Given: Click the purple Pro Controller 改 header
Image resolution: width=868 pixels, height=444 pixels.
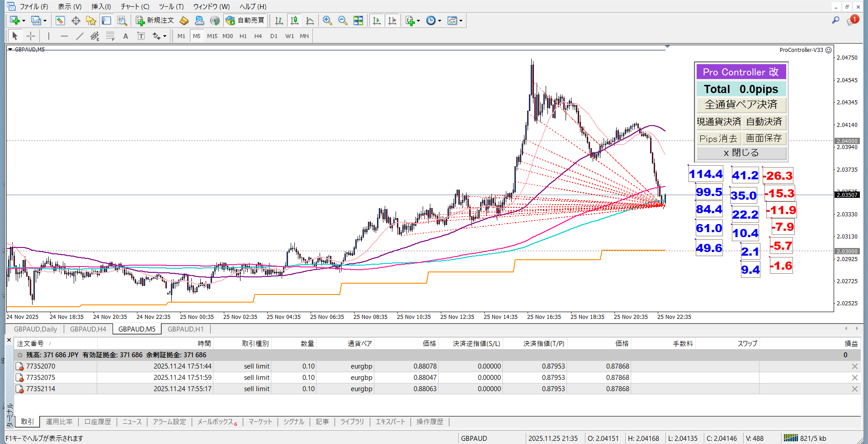Looking at the screenshot, I should tap(741, 72).
